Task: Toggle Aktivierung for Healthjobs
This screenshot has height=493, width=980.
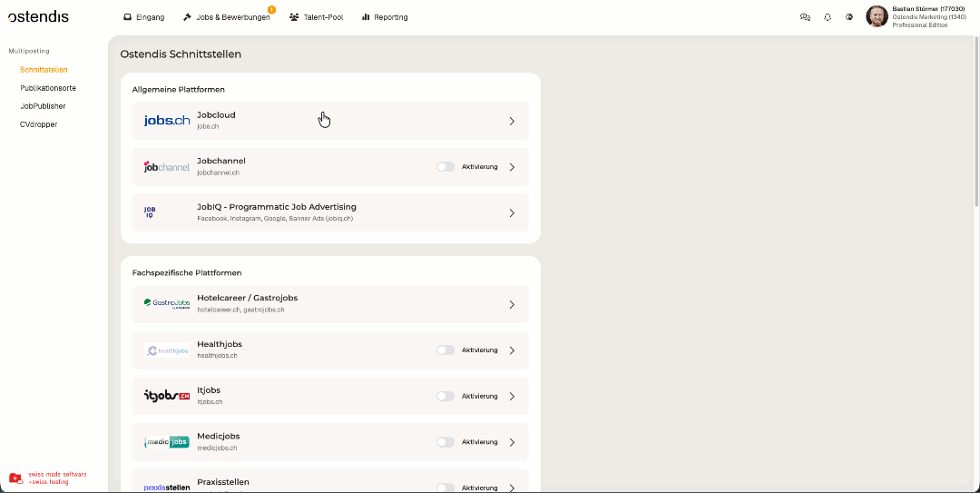Action: [x=445, y=350]
